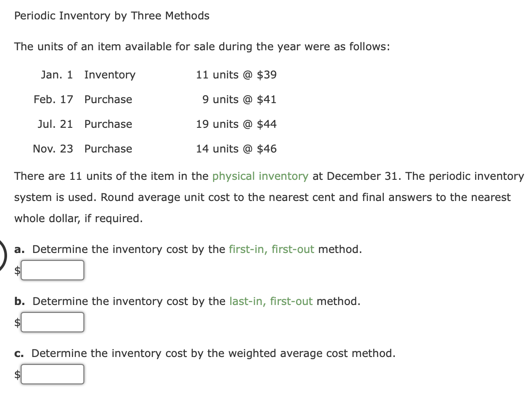Click the bold label b before part b

click(x=19, y=301)
